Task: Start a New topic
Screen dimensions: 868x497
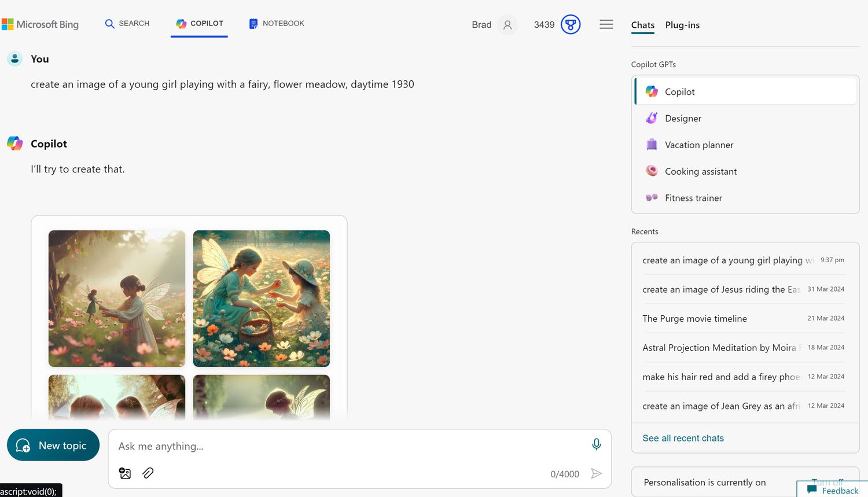Action: click(53, 445)
